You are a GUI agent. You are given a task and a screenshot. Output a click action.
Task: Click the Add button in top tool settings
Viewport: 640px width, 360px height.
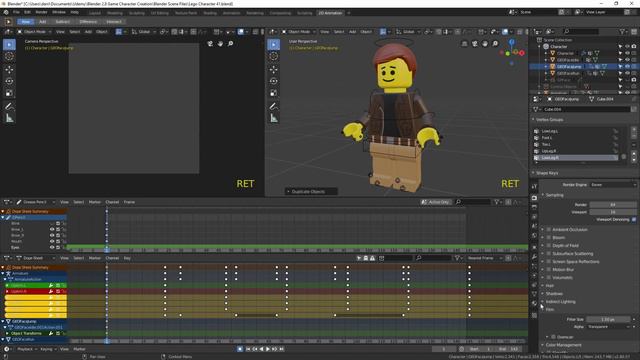42,22
